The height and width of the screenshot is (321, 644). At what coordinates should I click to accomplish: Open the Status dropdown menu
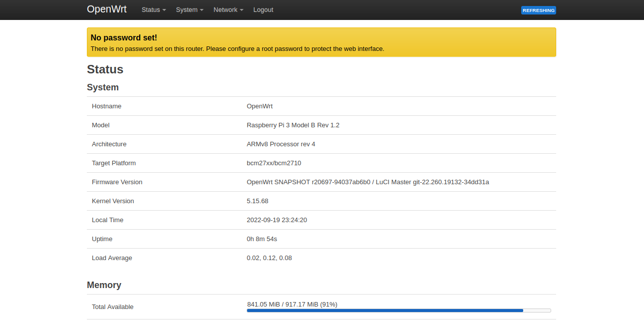(x=154, y=10)
